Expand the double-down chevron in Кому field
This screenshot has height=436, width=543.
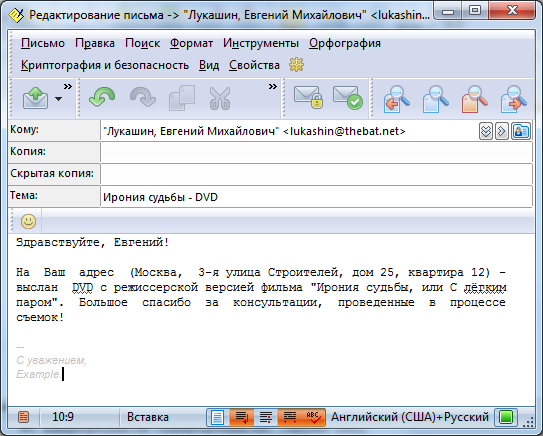click(x=486, y=131)
